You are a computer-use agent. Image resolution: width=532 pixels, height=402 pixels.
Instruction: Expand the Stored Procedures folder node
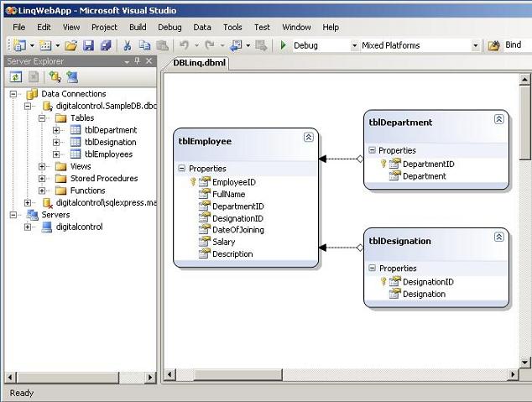[42, 179]
